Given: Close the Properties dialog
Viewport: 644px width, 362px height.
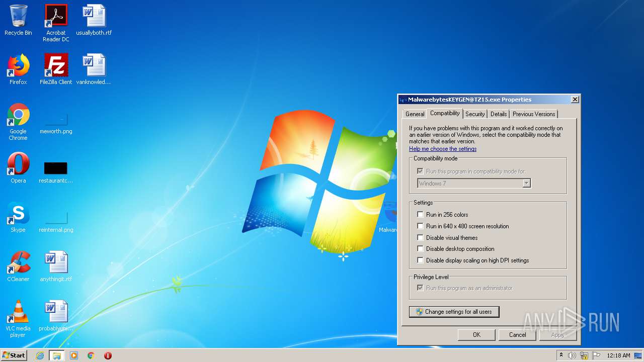Looking at the screenshot, I should pyautogui.click(x=575, y=100).
